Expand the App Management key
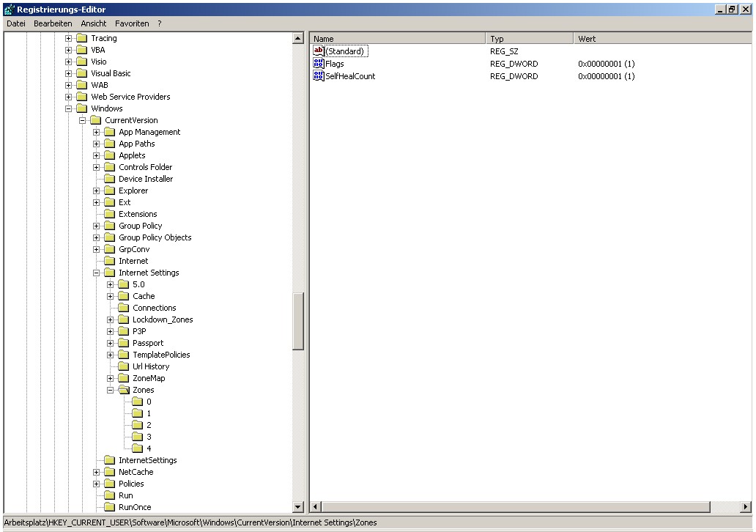 (x=97, y=132)
